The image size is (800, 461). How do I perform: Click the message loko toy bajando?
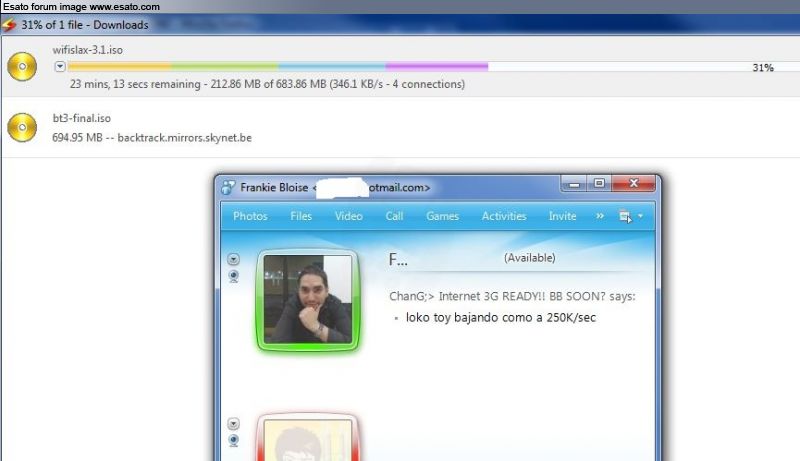[x=501, y=317]
